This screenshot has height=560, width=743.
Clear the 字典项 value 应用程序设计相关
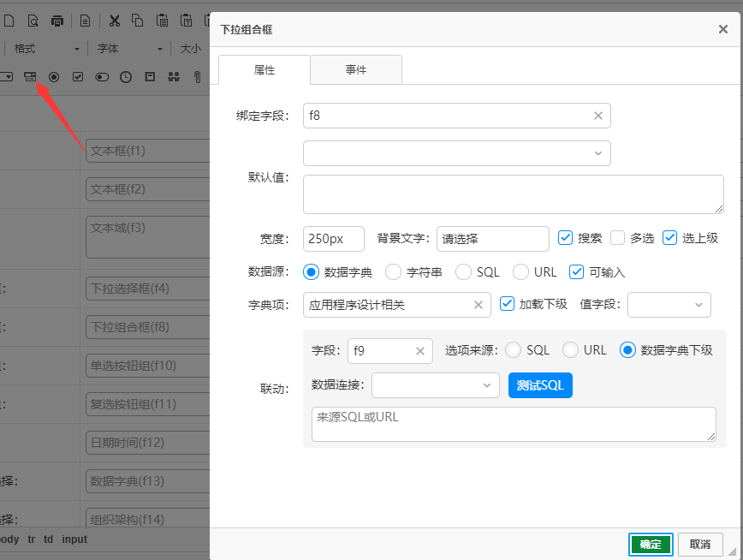[478, 305]
